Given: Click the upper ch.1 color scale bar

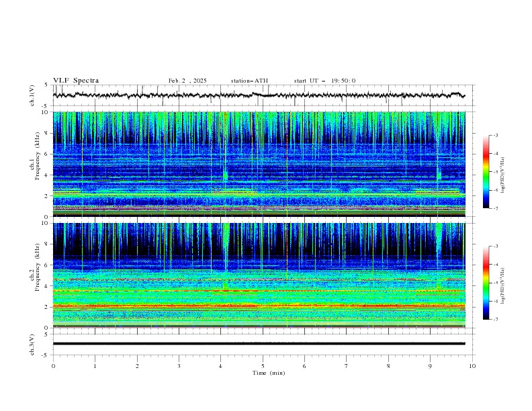Looking at the screenshot, I should pyautogui.click(x=486, y=172).
